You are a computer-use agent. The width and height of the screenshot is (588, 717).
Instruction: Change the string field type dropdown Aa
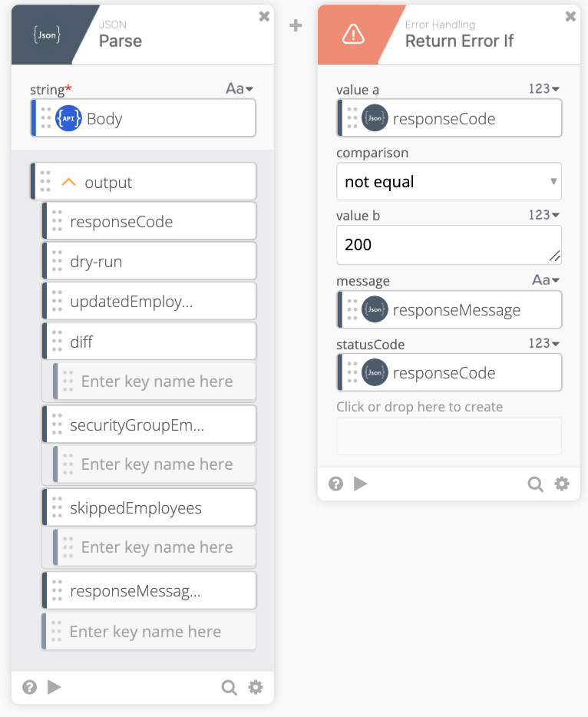pyautogui.click(x=239, y=89)
